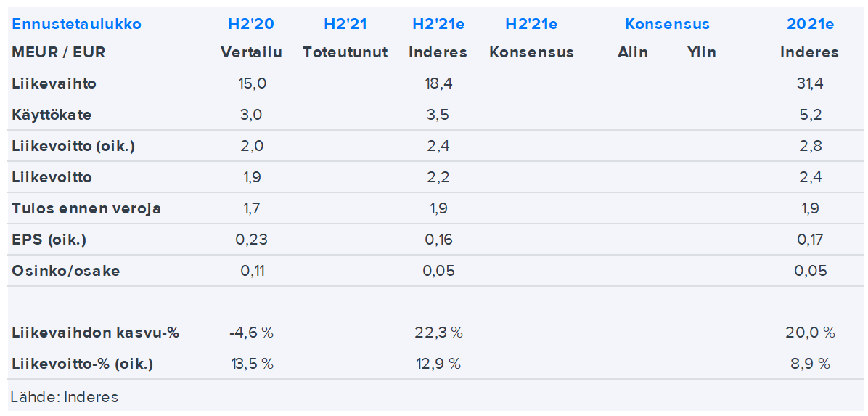Click the "Tulos ennen veroja" row label

click(86, 208)
